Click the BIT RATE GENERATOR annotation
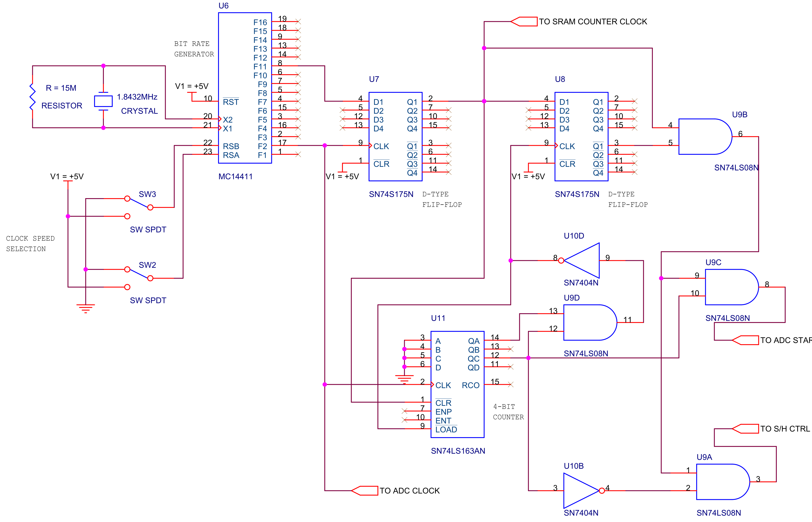 [x=194, y=49]
